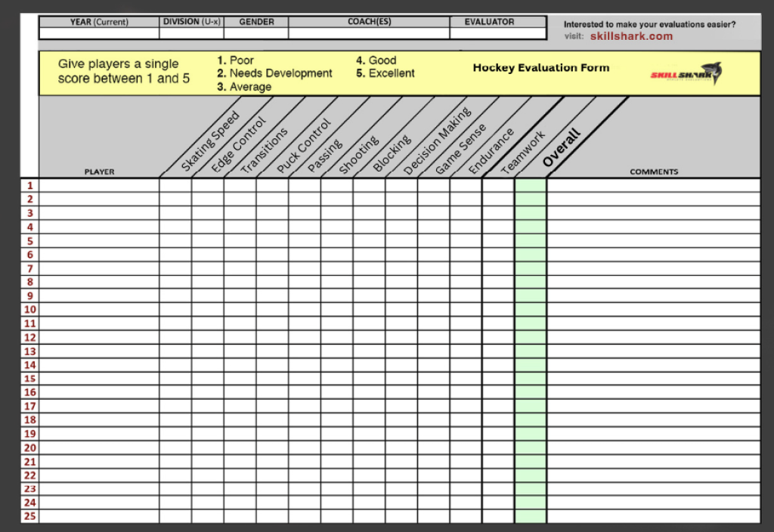Click the Hockey Evaluation Form title
774x532 pixels.
pyautogui.click(x=540, y=68)
